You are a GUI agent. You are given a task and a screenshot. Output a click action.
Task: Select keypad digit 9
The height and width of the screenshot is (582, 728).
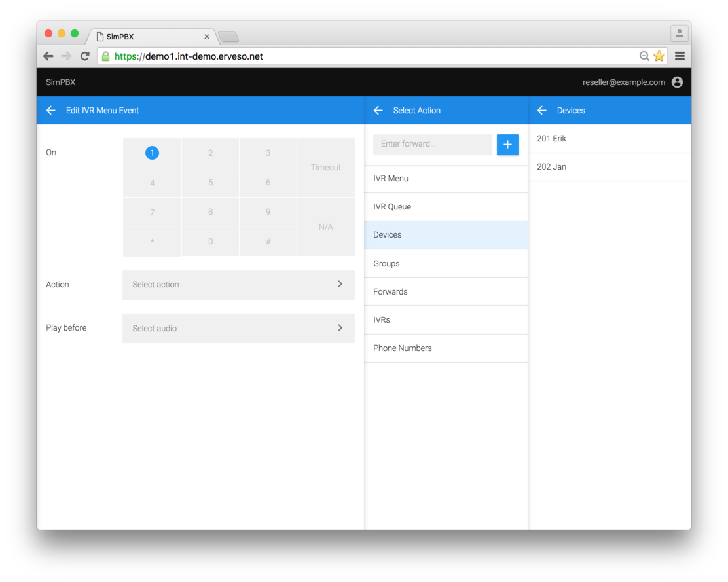pyautogui.click(x=268, y=212)
